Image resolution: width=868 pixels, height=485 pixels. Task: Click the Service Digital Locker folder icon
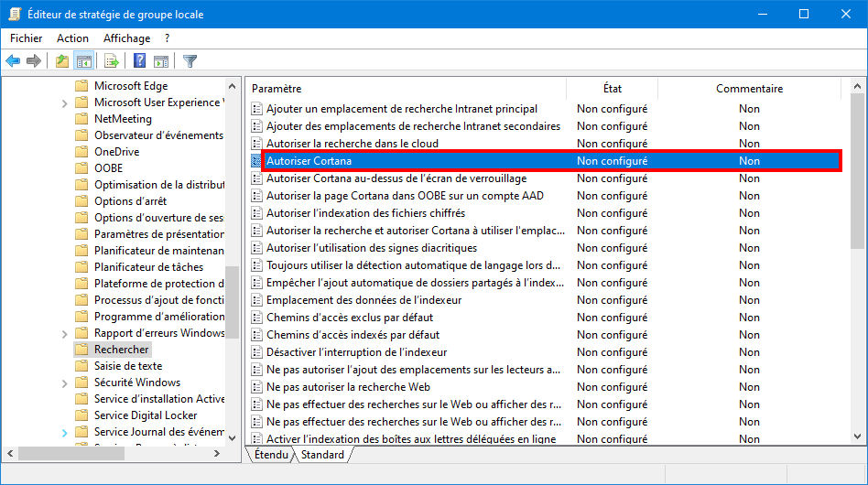81,415
